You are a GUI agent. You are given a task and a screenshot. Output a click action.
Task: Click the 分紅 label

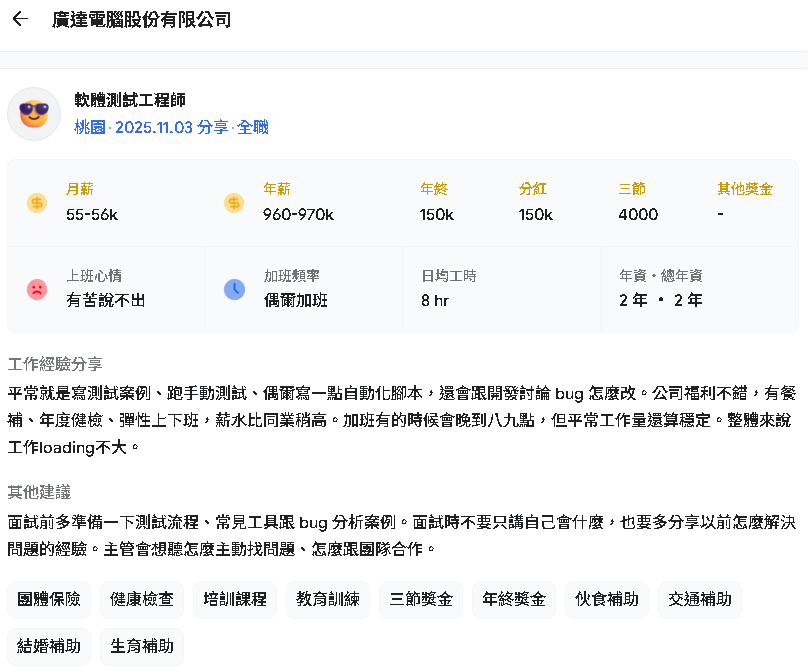coord(533,189)
